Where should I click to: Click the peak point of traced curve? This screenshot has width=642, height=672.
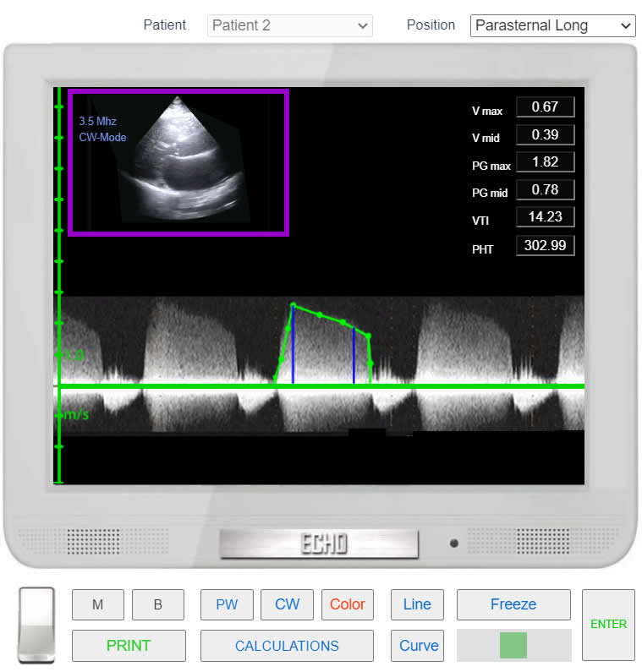point(293,304)
